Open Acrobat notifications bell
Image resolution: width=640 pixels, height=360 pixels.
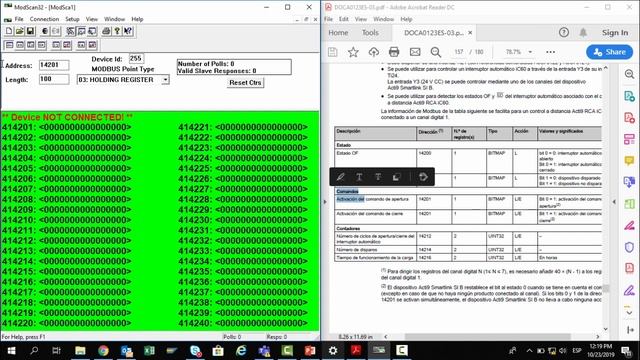coord(583,33)
